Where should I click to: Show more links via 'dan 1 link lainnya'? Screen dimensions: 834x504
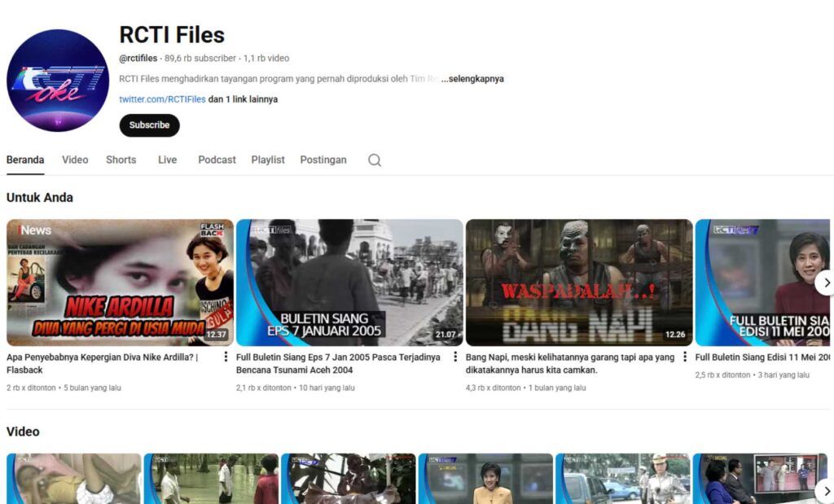coord(243,99)
